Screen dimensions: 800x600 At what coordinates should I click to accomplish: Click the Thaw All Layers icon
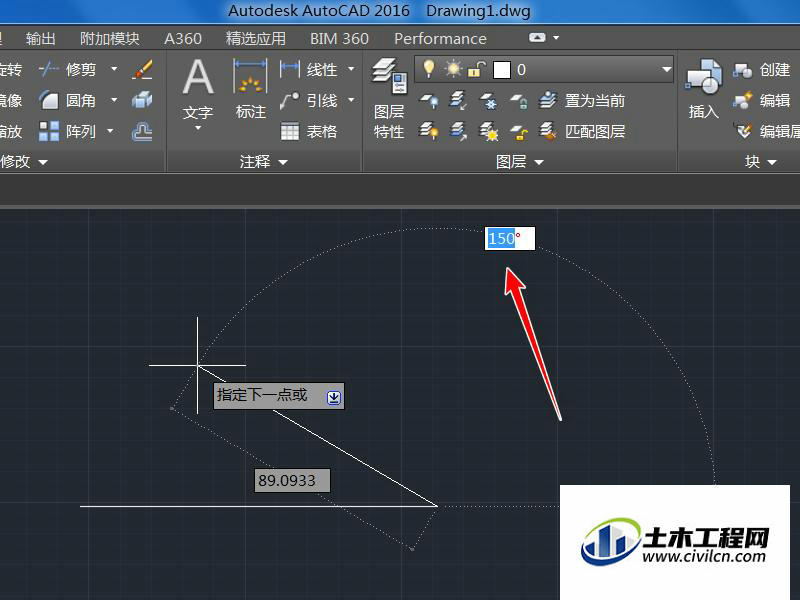tap(488, 132)
